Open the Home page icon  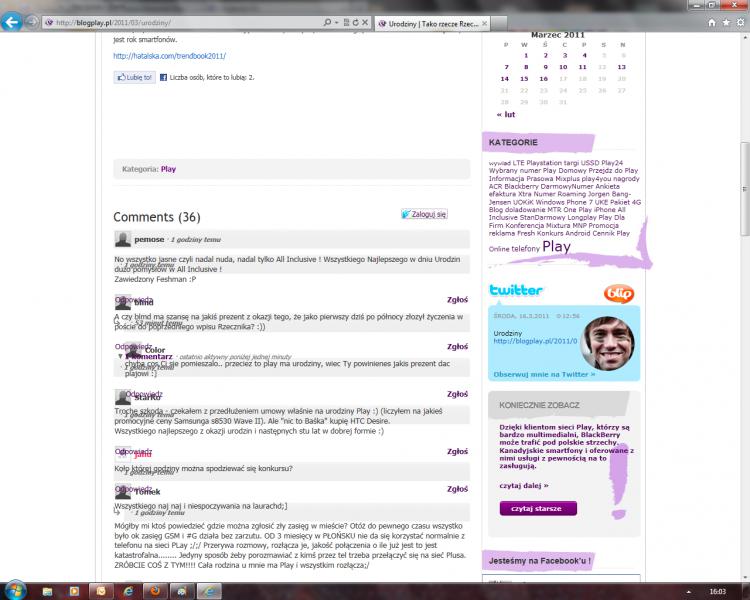click(x=712, y=22)
